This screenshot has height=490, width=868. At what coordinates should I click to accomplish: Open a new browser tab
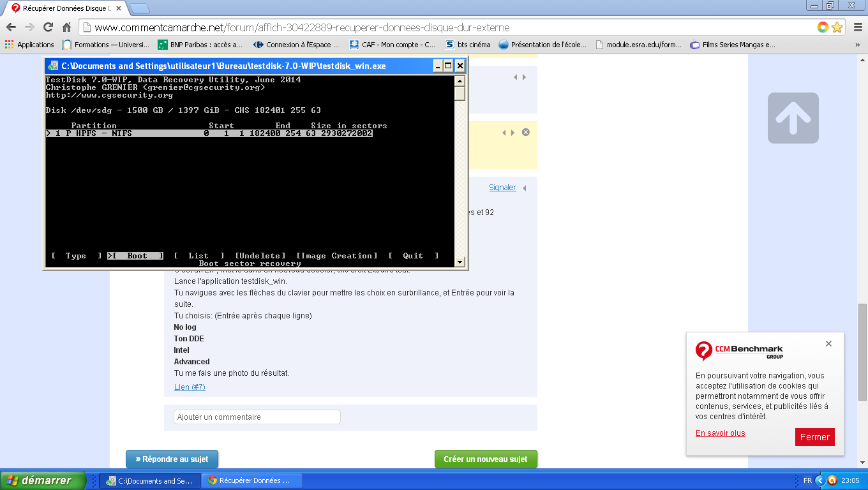tap(140, 8)
